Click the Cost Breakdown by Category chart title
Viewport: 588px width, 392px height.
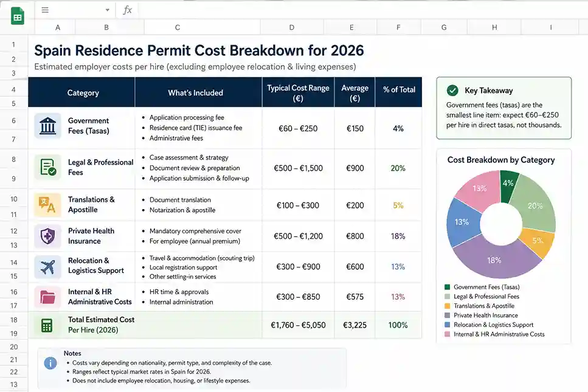501,160
